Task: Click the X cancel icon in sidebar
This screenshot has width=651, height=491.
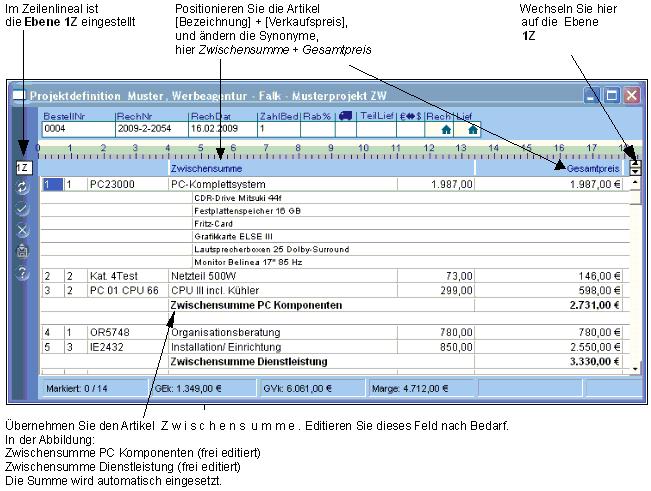Action: [23, 230]
